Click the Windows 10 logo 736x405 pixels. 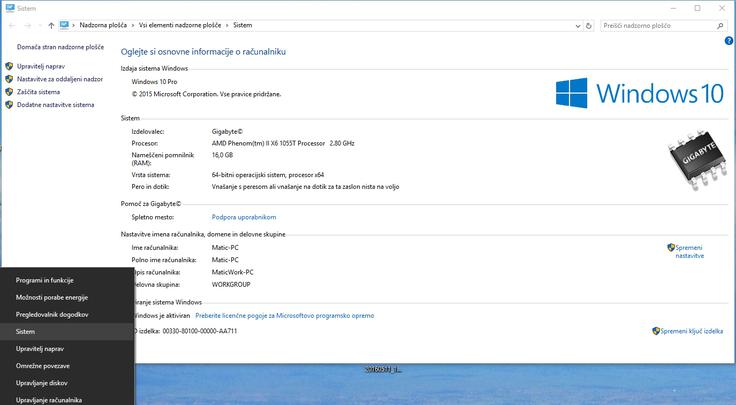(x=640, y=93)
